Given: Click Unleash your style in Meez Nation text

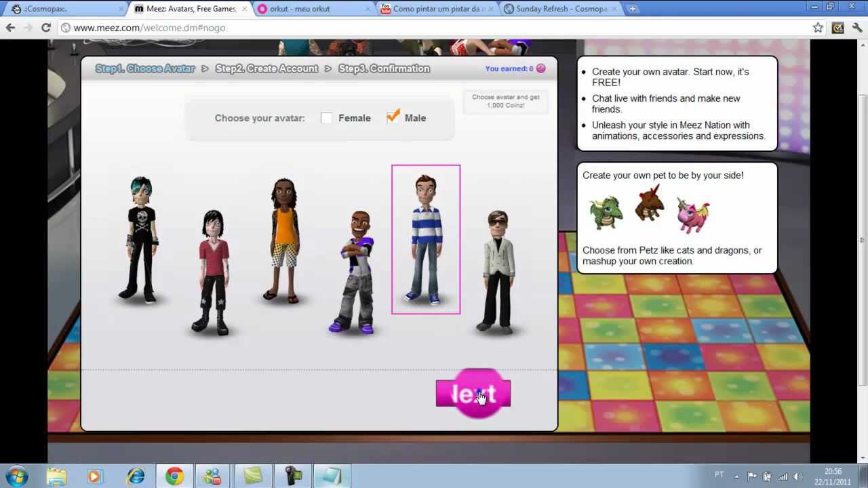Looking at the screenshot, I should pyautogui.click(x=678, y=130).
